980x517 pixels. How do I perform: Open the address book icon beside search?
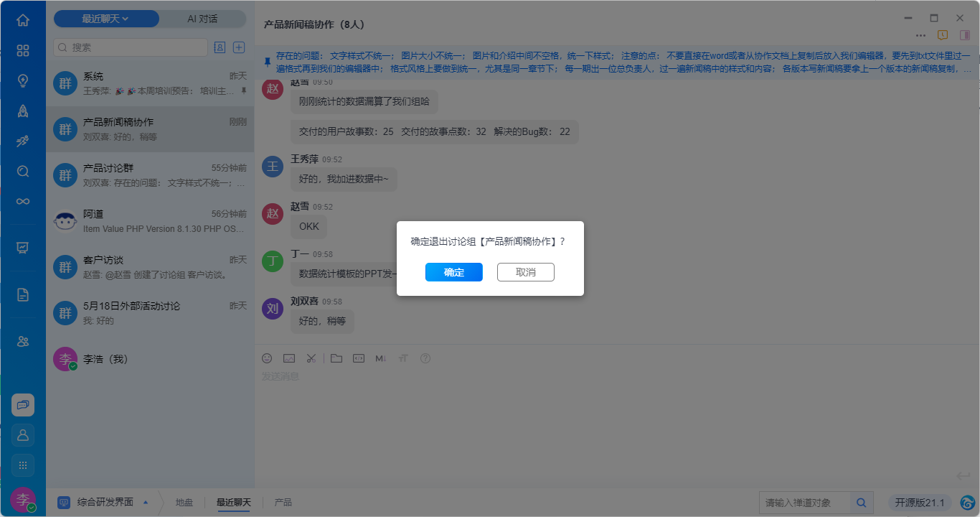pos(220,47)
